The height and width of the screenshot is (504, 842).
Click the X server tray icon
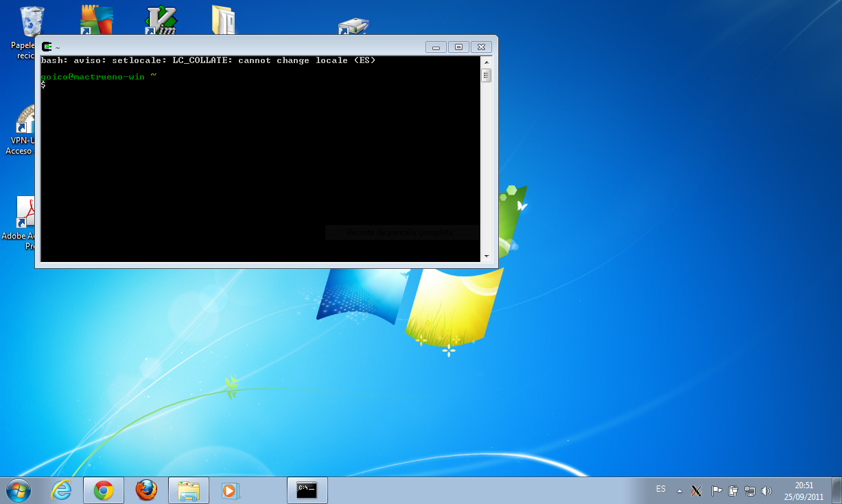click(696, 491)
